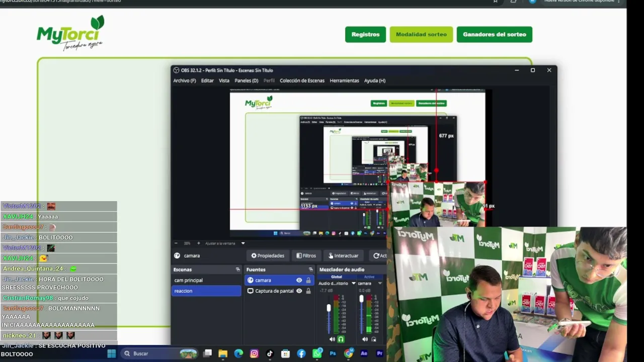This screenshot has width=644, height=362.
Task: Click the OBS 32.1.2 window title text
Action: pyautogui.click(x=227, y=70)
